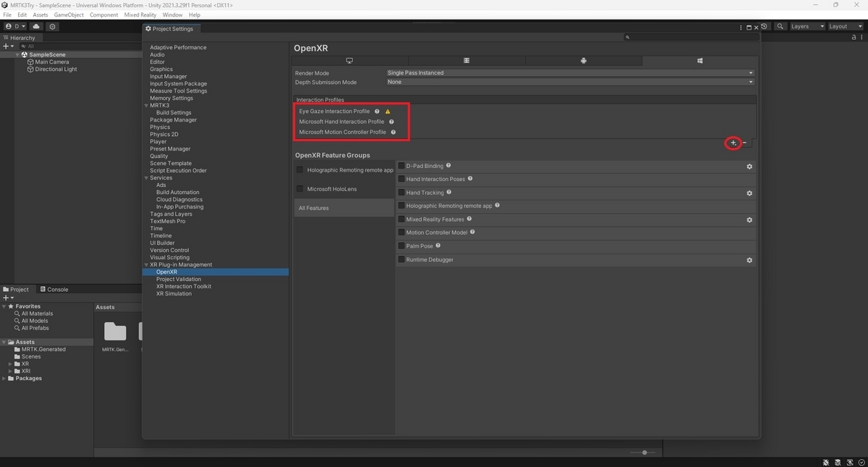This screenshot has height=467, width=868.
Task: Enable Holographic Remoting remote app in features list
Action: [x=401, y=206]
